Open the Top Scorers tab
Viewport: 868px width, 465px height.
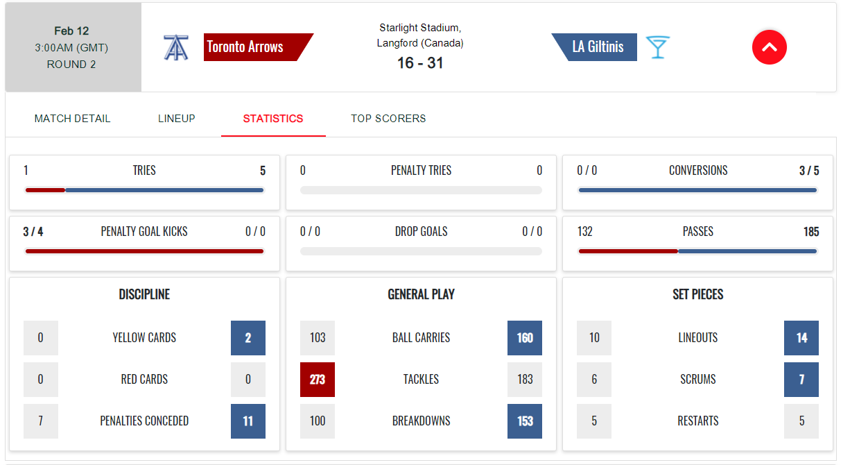[x=388, y=119]
